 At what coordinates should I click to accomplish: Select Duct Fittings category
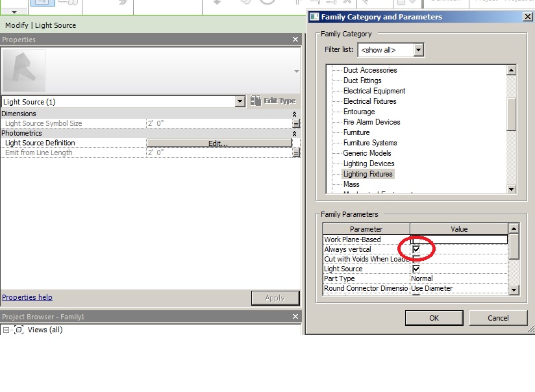362,80
